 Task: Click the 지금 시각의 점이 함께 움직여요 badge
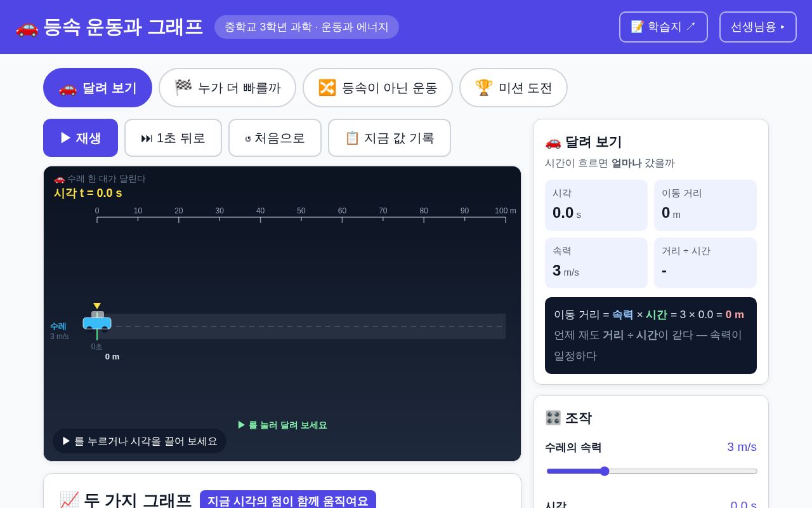click(288, 500)
